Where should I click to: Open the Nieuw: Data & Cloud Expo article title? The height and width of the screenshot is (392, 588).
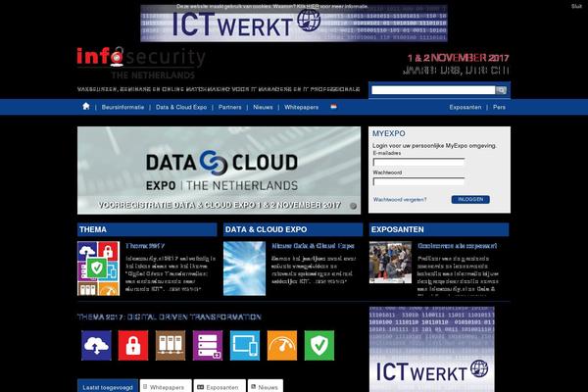(x=314, y=246)
